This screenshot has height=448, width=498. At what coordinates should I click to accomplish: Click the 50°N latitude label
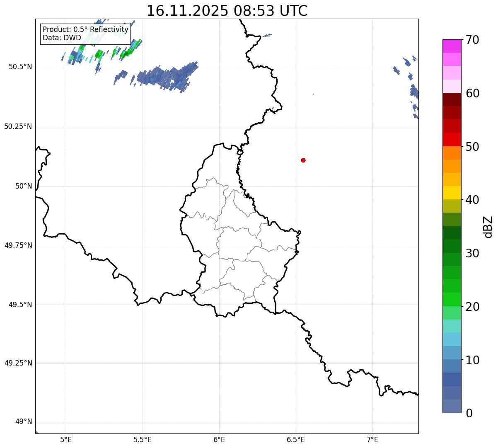24,186
